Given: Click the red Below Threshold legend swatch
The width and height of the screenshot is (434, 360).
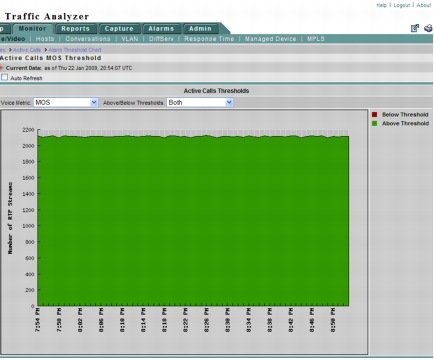Looking at the screenshot, I should tap(374, 115).
